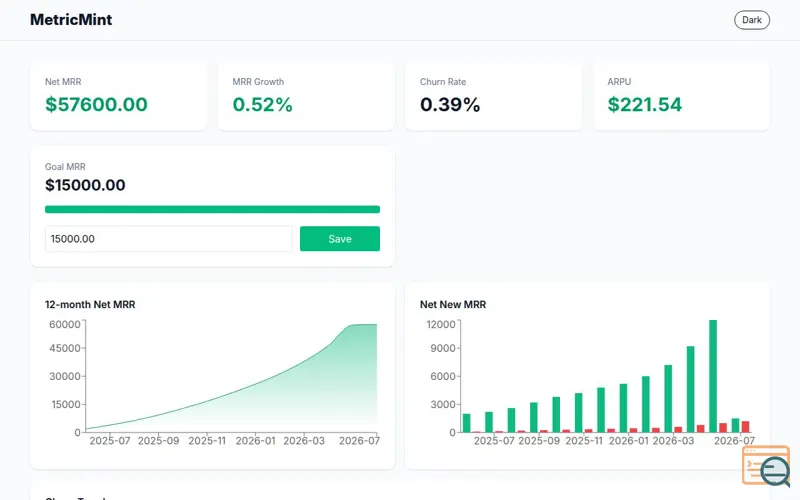Select the ARPU value $221.54

[x=644, y=105]
